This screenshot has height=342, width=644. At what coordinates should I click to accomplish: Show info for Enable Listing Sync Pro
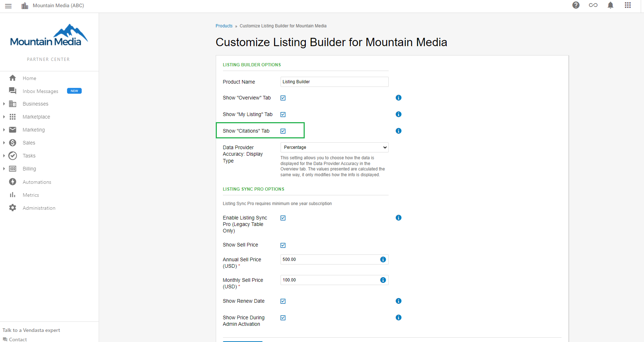(x=398, y=218)
